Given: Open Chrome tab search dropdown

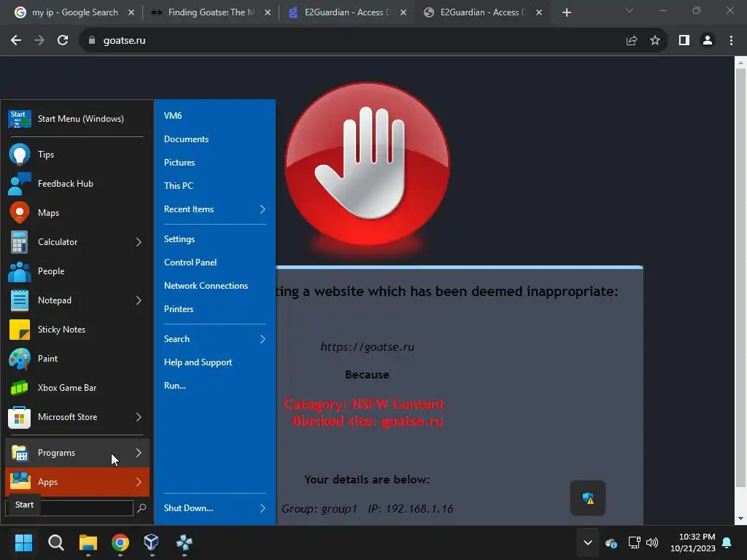Looking at the screenshot, I should tap(630, 10).
